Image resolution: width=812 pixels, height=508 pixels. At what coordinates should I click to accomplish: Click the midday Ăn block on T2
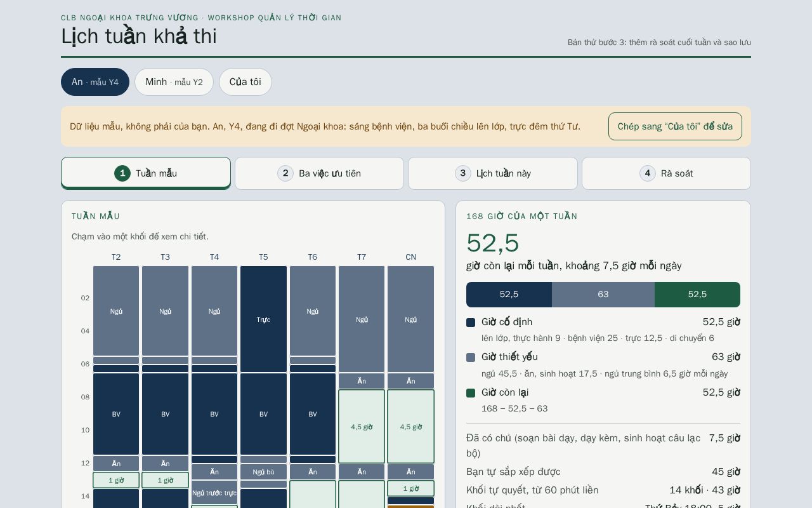click(116, 464)
